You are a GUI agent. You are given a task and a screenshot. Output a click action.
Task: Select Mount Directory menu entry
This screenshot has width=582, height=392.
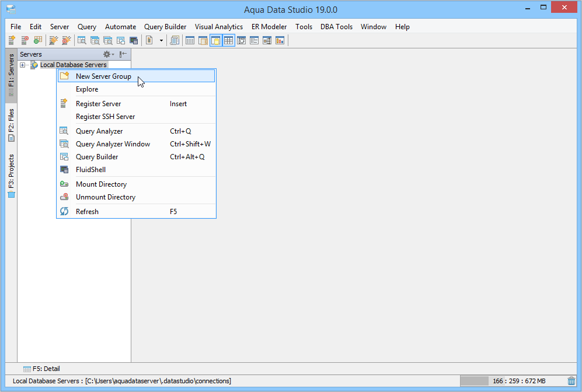136,184
